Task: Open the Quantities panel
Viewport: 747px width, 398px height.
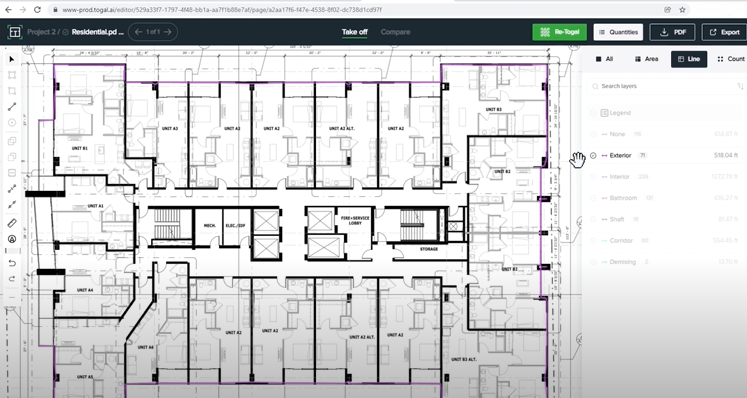Action: pyautogui.click(x=618, y=32)
